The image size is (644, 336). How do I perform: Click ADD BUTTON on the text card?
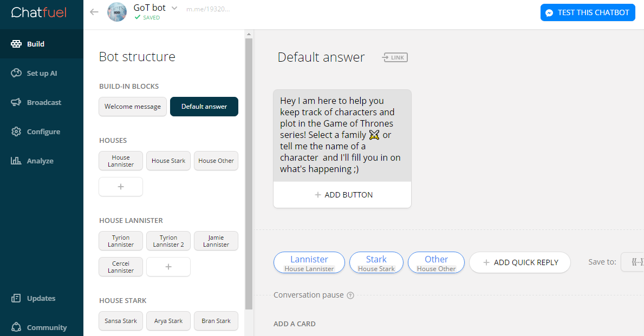342,195
